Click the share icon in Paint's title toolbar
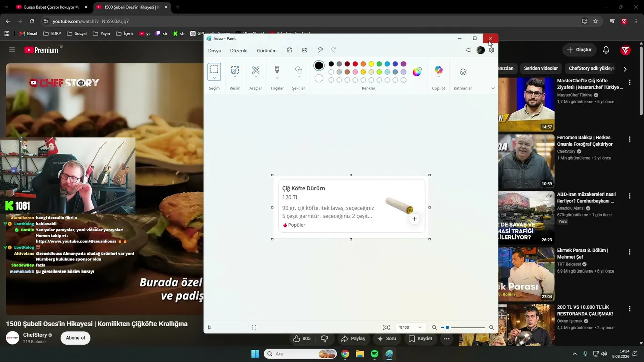 tap(305, 50)
